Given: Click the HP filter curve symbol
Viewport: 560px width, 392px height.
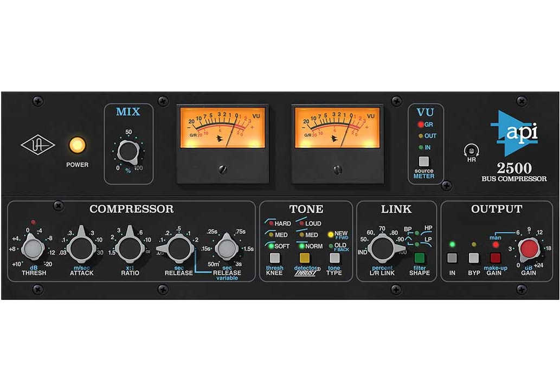Looking at the screenshot, I should tap(427, 234).
